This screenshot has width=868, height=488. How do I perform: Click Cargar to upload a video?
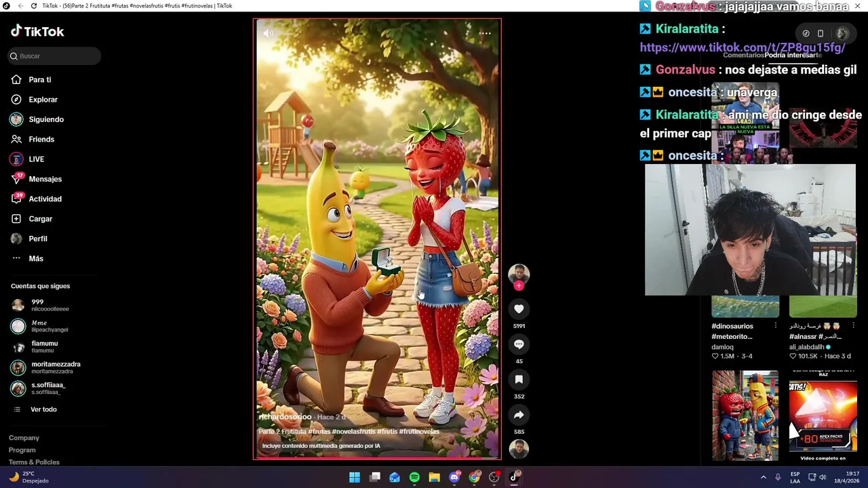tap(31, 219)
